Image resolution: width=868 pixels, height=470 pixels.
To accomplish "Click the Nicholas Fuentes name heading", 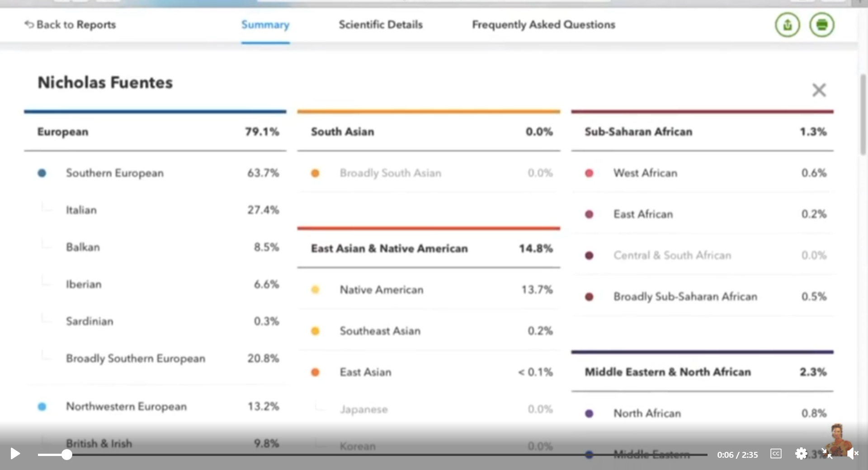I will (105, 82).
